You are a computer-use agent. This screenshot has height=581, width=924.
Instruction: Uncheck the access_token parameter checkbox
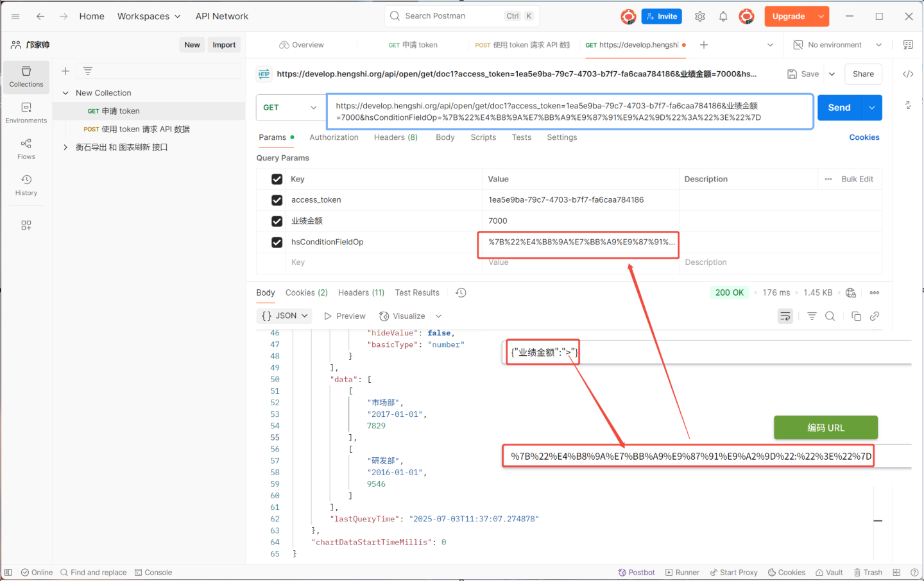click(x=277, y=200)
